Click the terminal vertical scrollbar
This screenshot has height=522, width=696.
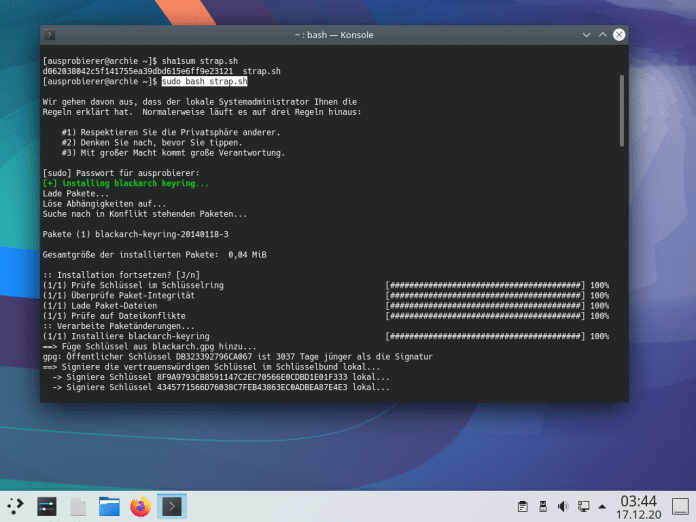point(622,110)
